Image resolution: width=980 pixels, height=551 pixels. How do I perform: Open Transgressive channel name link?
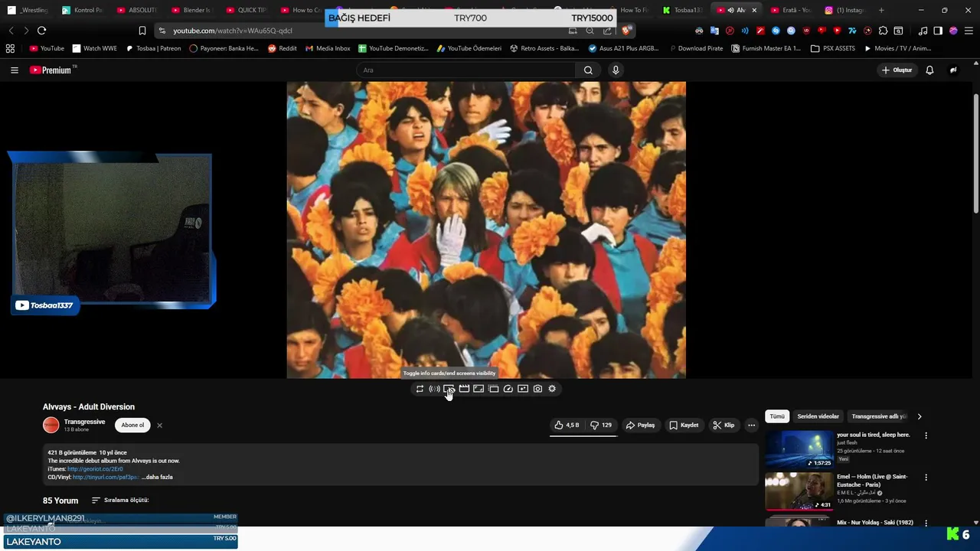(84, 422)
